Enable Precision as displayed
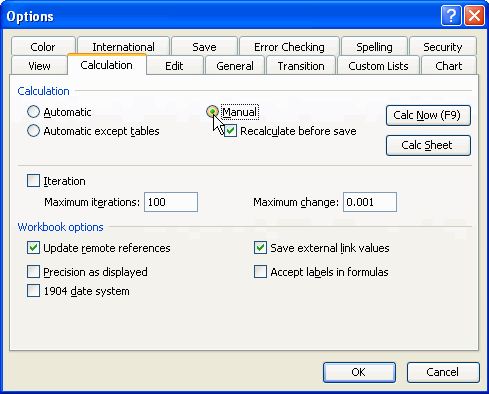 click(33, 272)
